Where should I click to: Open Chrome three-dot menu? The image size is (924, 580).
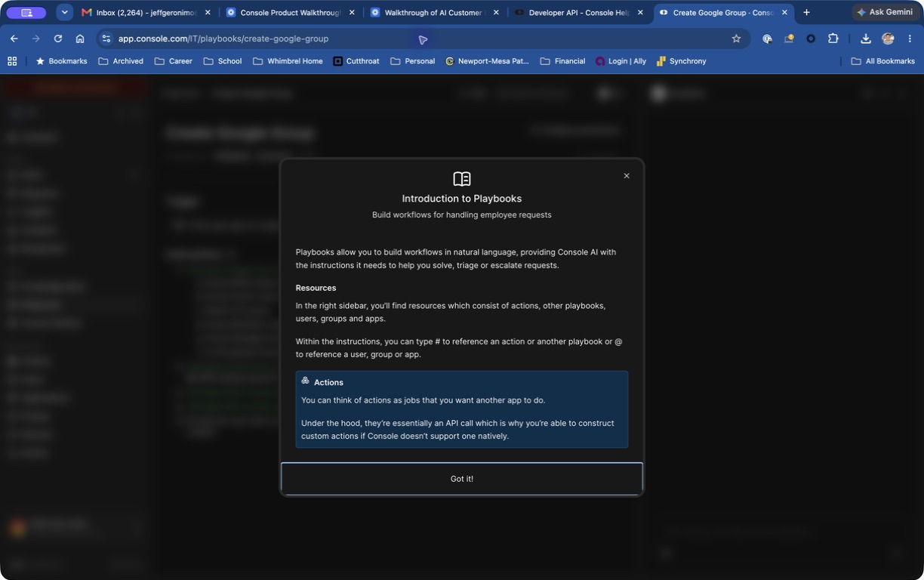click(x=910, y=39)
